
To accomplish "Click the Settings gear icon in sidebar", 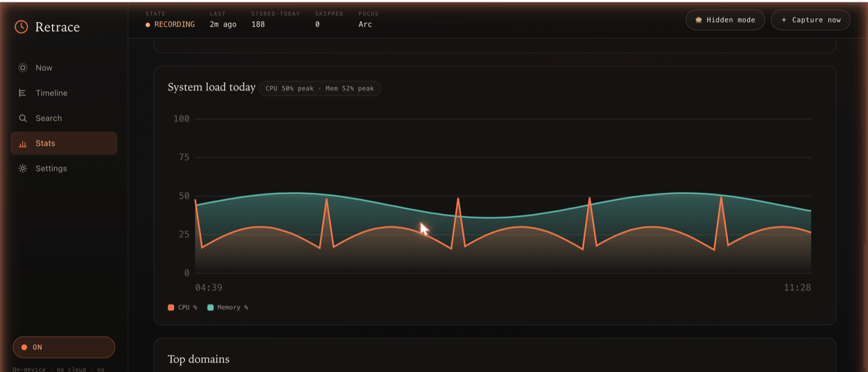I will 23,168.
